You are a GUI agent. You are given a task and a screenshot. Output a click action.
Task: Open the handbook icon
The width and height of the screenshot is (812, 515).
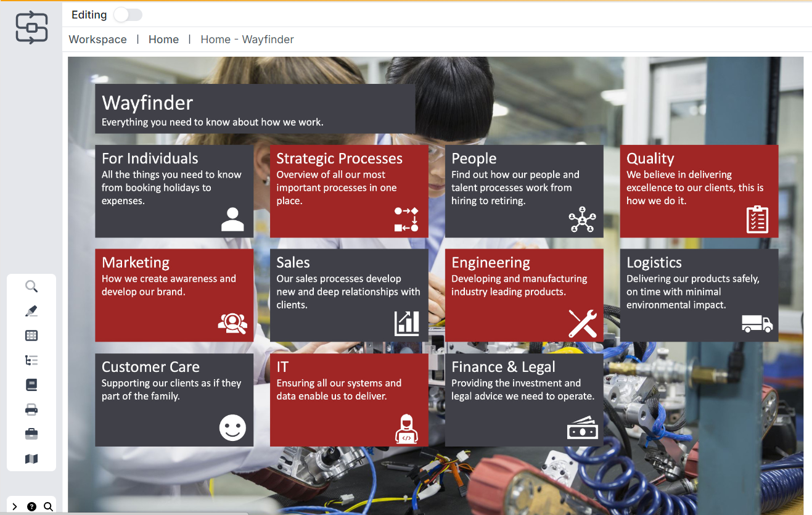click(31, 384)
